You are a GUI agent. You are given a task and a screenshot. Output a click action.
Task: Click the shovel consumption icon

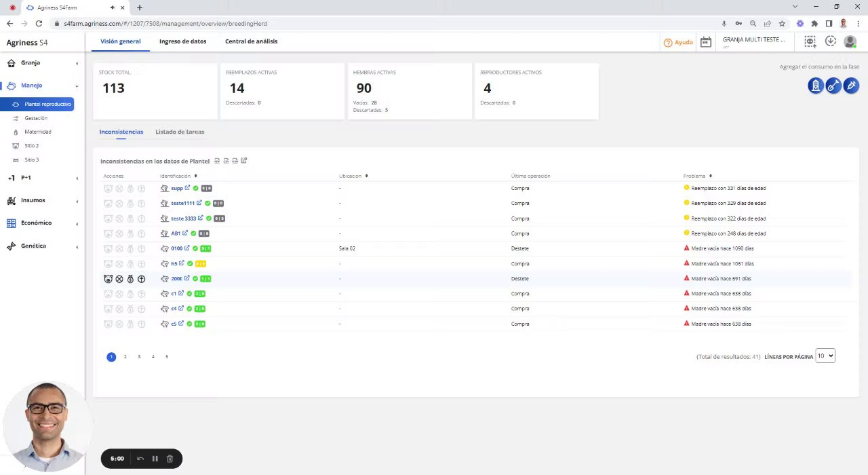tap(833, 85)
